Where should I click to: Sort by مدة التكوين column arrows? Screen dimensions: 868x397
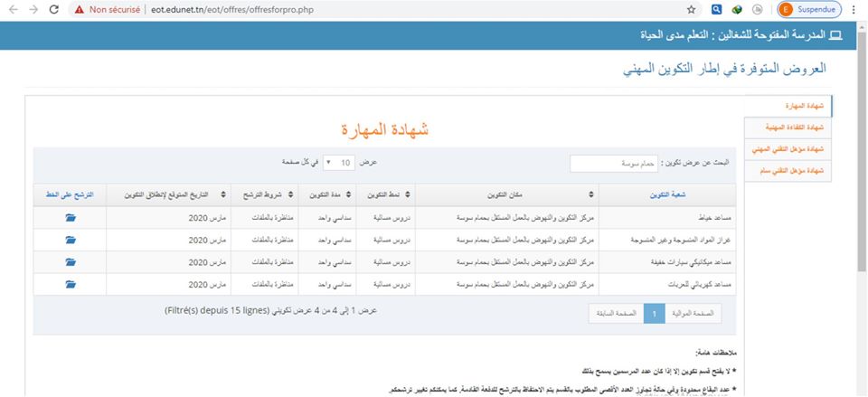point(349,194)
